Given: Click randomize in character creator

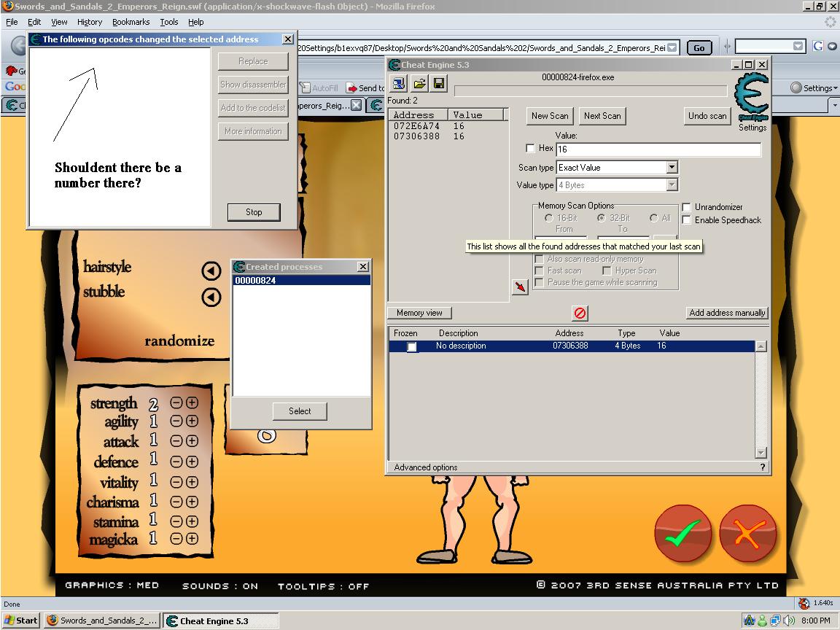Looking at the screenshot, I should 179,341.
